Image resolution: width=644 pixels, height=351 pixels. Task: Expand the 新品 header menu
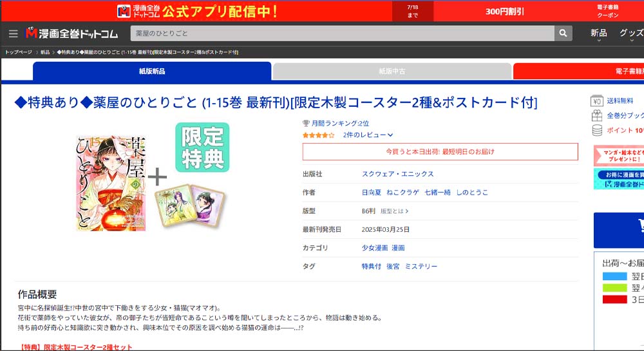598,34
